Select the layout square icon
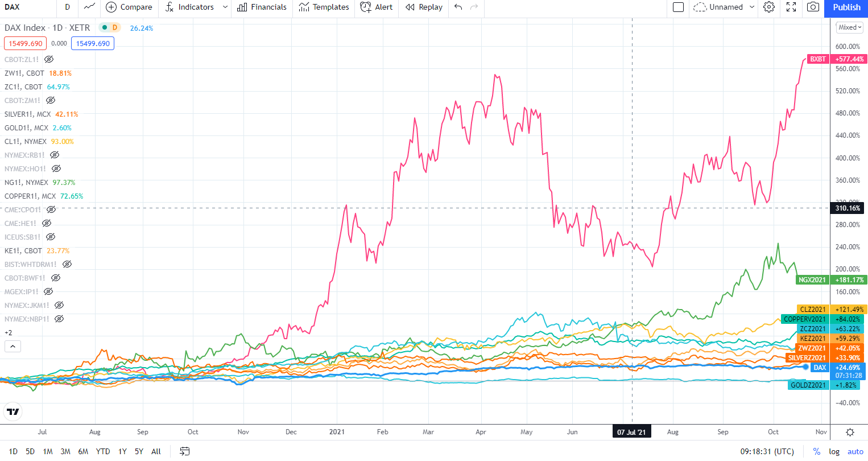868x461 pixels. pyautogui.click(x=678, y=7)
